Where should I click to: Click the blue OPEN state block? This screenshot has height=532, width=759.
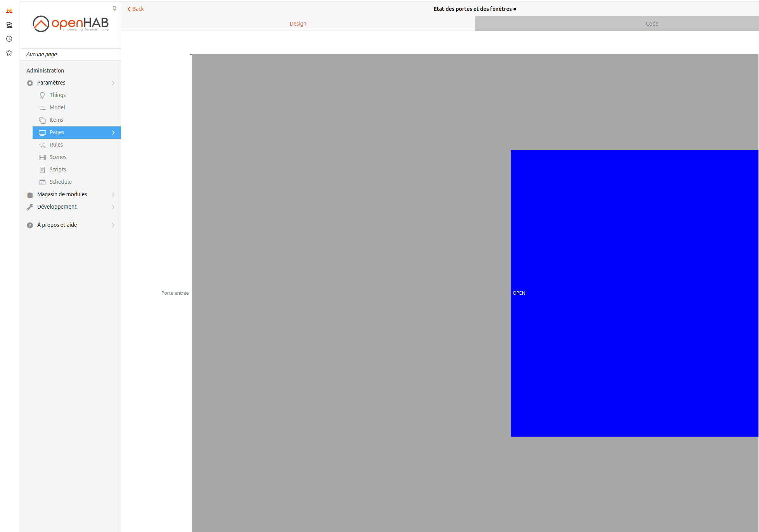coord(634,293)
